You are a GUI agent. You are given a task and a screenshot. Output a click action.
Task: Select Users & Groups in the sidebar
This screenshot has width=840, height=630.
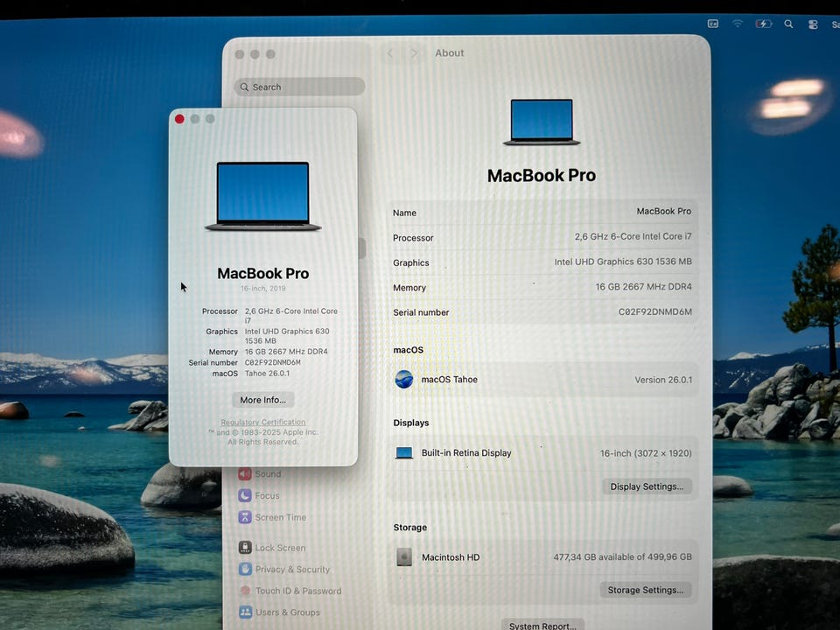pos(286,612)
